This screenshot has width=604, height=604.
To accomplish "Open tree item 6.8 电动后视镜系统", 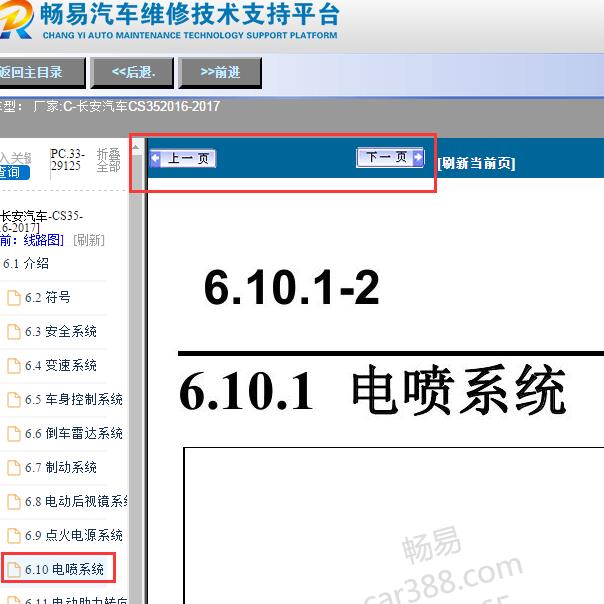I will pos(76,501).
